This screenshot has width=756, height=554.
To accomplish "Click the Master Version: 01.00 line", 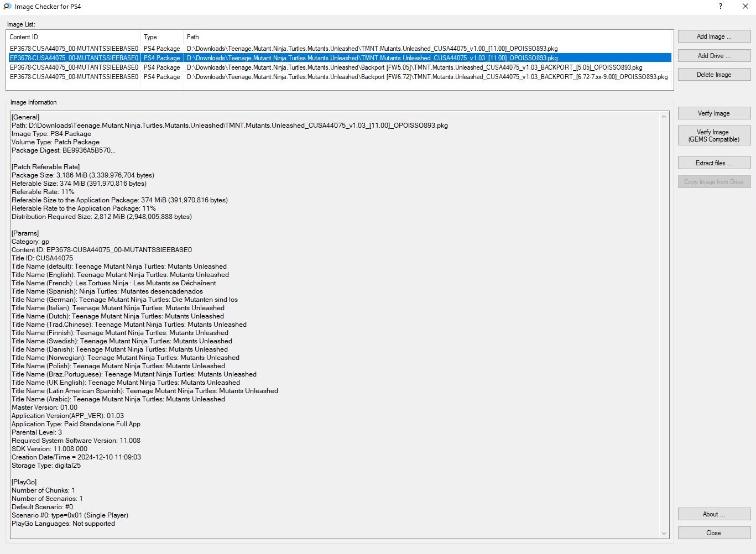I will (44, 407).
